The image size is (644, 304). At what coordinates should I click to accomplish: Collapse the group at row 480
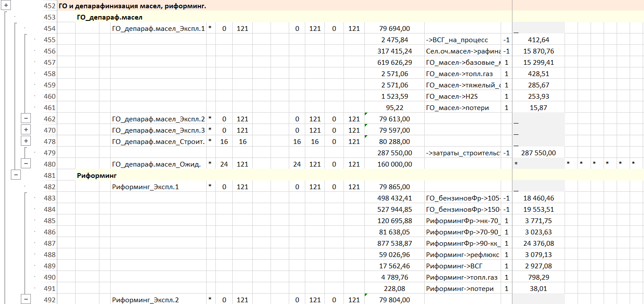click(26, 164)
